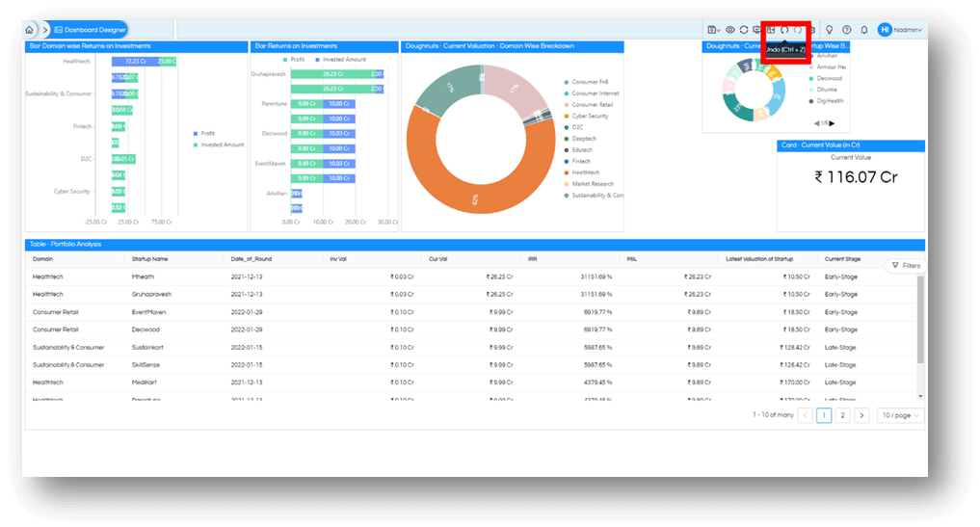
Task: Click scrollbar down arrow in portfolio table
Action: click(x=920, y=396)
